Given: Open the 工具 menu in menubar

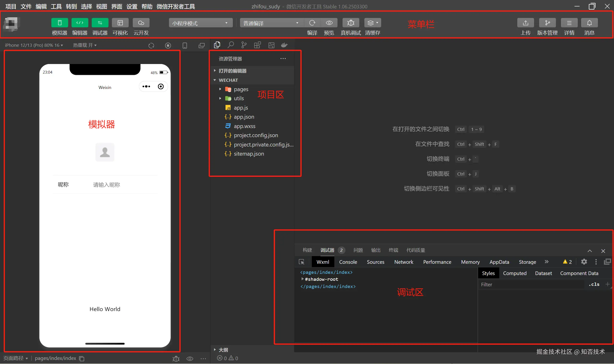Looking at the screenshot, I should pyautogui.click(x=56, y=6).
